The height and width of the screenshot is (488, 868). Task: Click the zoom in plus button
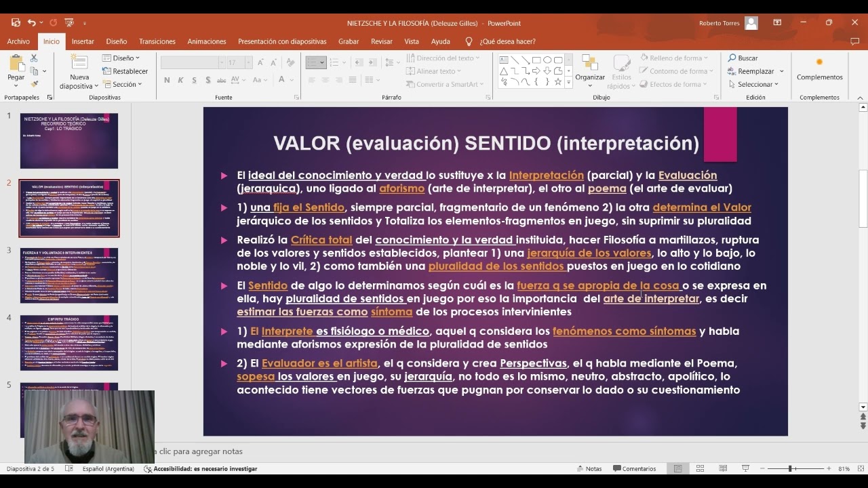(x=829, y=468)
